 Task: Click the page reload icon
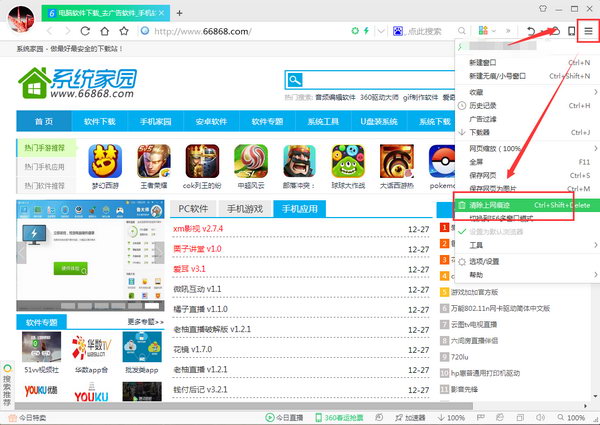[85, 31]
